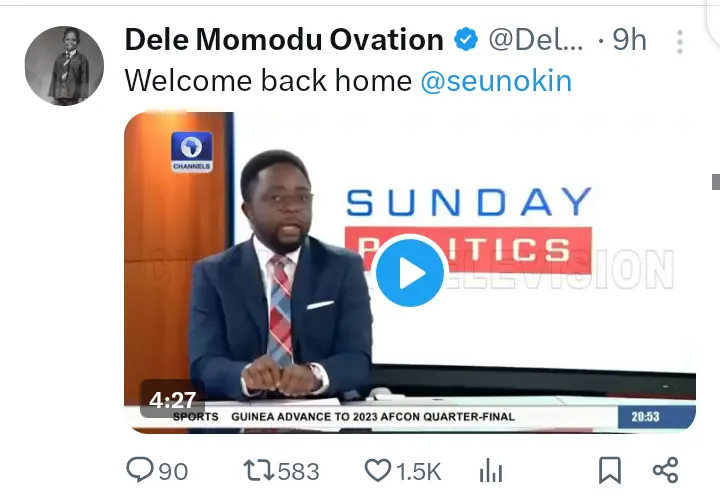Click the Dele Momodu profile avatar
Viewport: 720px width, 503px height.
64,66
